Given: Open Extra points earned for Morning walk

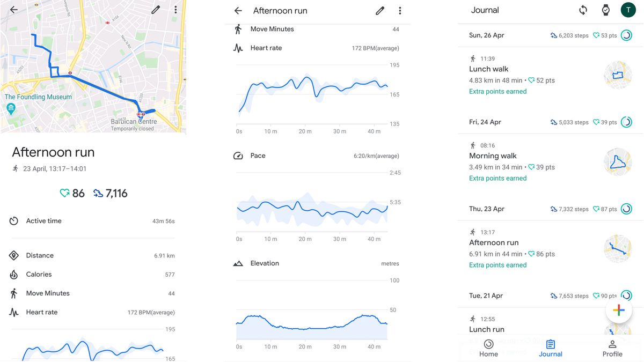Looking at the screenshot, I should [497, 178].
